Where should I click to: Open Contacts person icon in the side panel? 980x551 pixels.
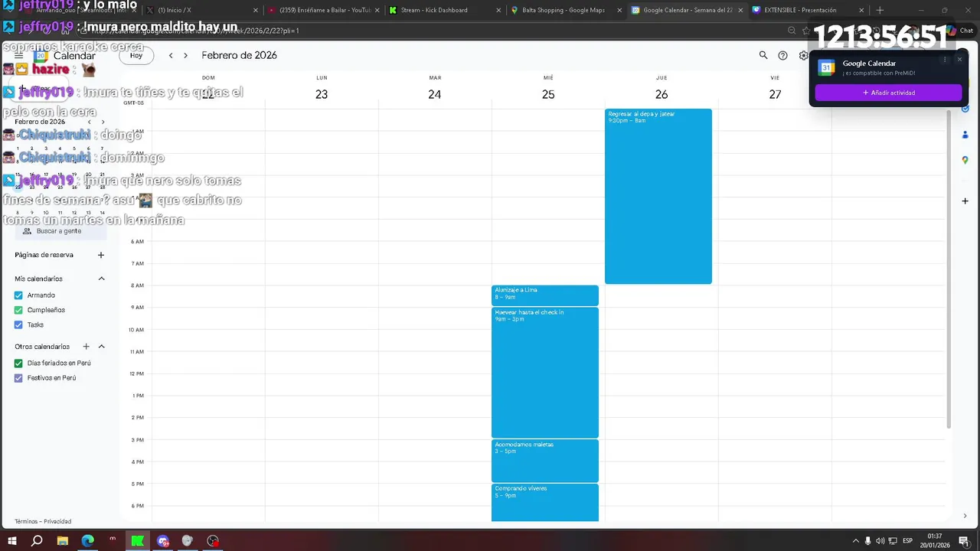click(965, 135)
